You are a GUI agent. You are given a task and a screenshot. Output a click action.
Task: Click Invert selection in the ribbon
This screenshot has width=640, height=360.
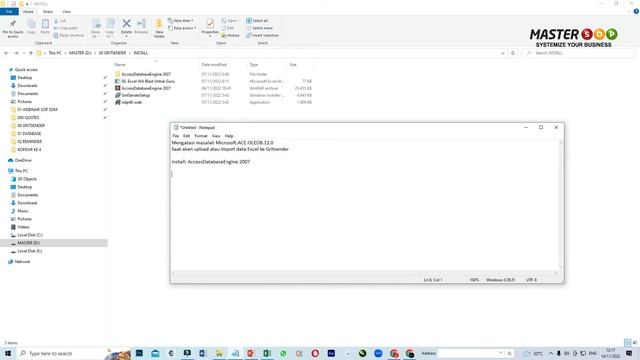tap(262, 36)
